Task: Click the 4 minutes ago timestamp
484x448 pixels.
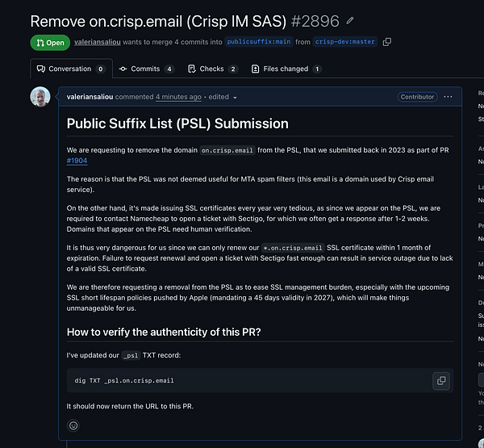Action: [x=178, y=97]
